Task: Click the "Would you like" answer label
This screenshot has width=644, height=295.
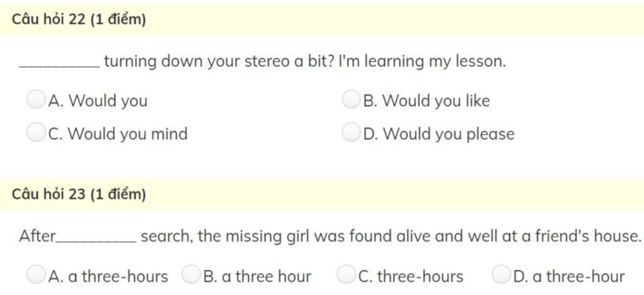Action: (x=436, y=101)
